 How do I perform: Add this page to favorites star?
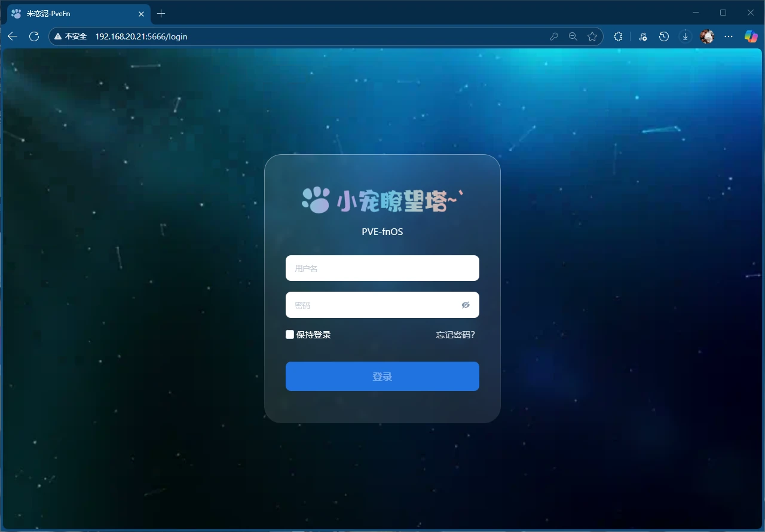(592, 36)
